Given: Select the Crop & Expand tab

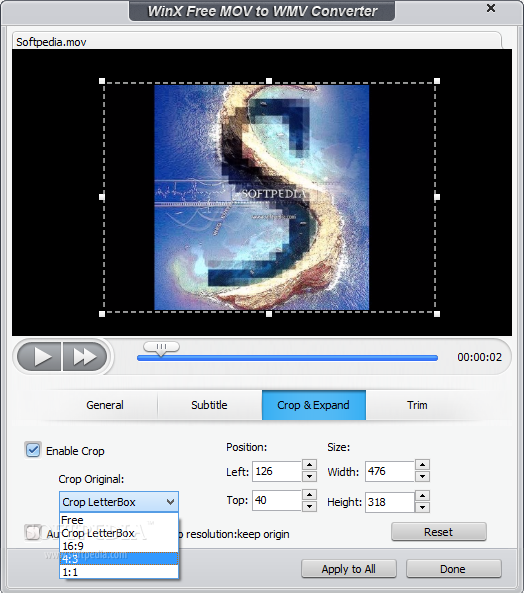Looking at the screenshot, I should tap(314, 405).
